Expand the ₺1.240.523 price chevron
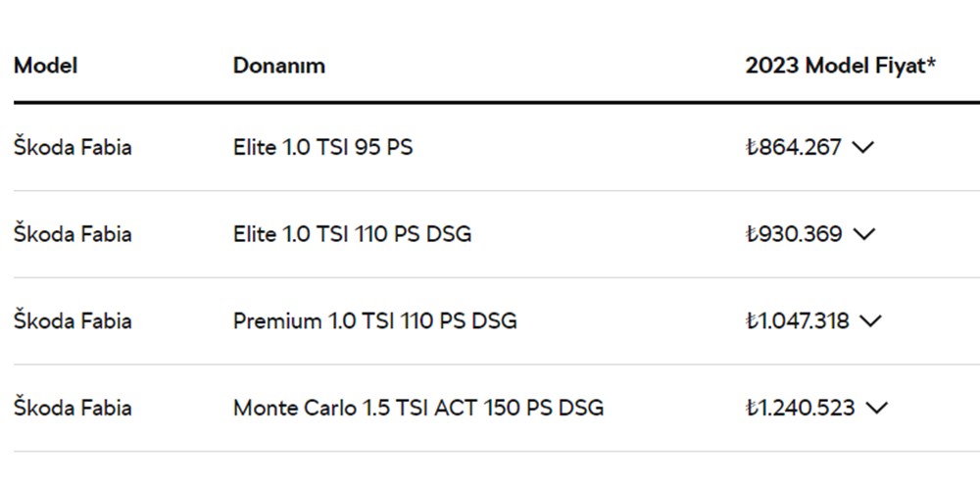 click(876, 408)
